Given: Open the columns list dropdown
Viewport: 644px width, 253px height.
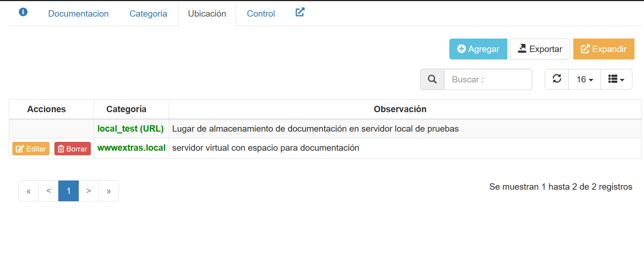Looking at the screenshot, I should click(616, 79).
